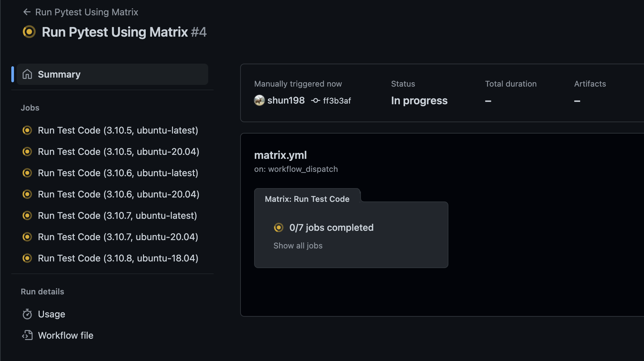Image resolution: width=644 pixels, height=361 pixels.
Task: Click the back arrow icon at top
Action: pos(27,12)
